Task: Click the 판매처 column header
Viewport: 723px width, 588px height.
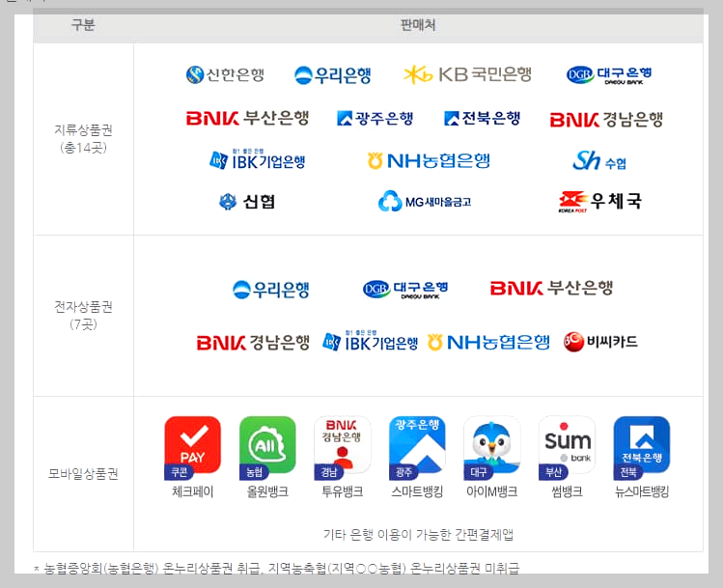Action: tap(418, 25)
